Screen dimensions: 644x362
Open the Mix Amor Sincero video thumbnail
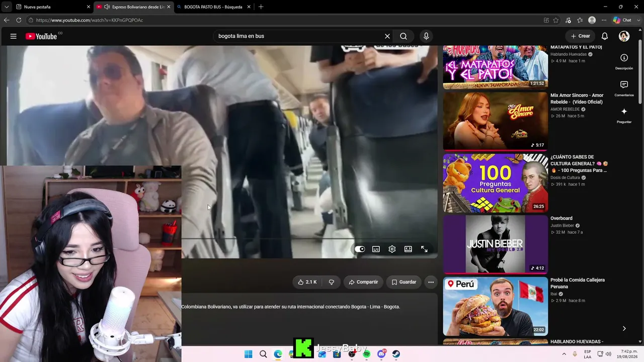click(x=495, y=121)
